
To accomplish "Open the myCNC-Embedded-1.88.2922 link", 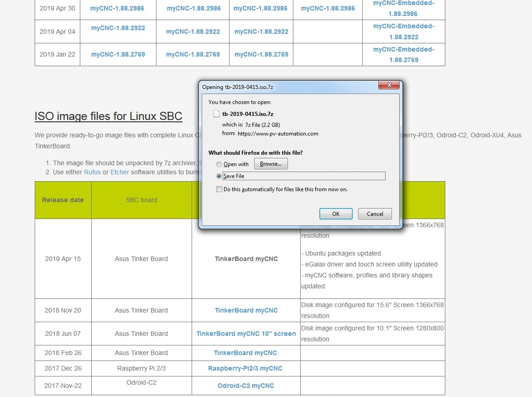I will tap(404, 31).
